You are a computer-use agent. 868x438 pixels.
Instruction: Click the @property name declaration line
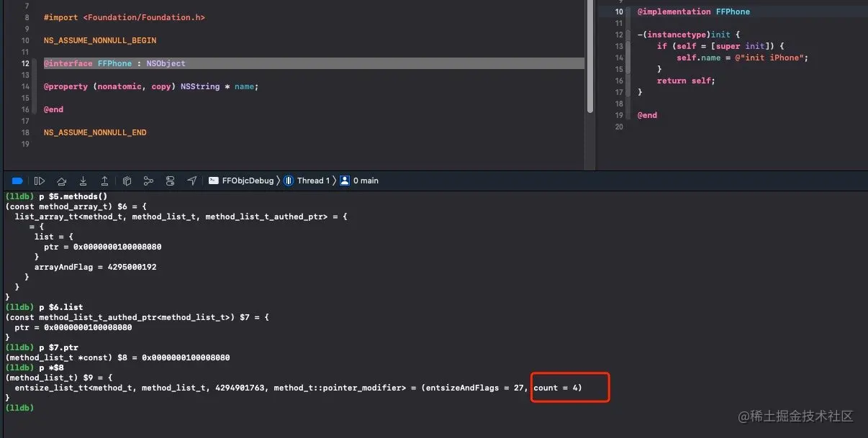pyautogui.click(x=150, y=86)
